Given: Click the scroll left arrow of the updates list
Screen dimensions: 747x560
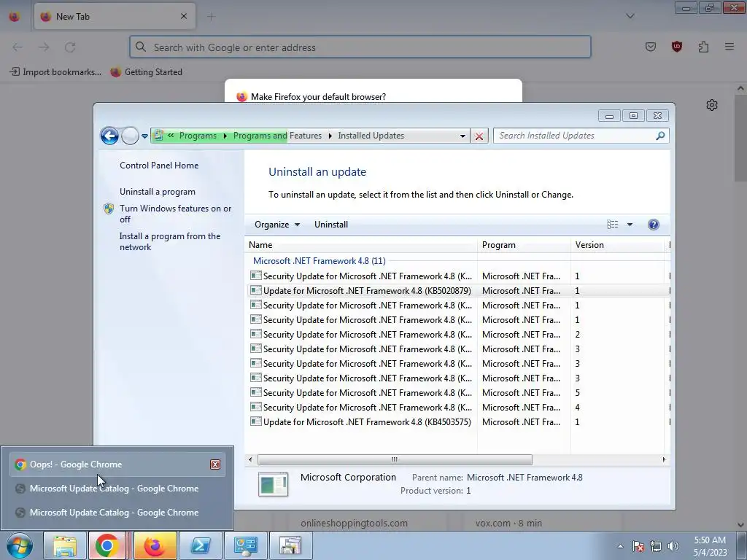Looking at the screenshot, I should [251, 459].
